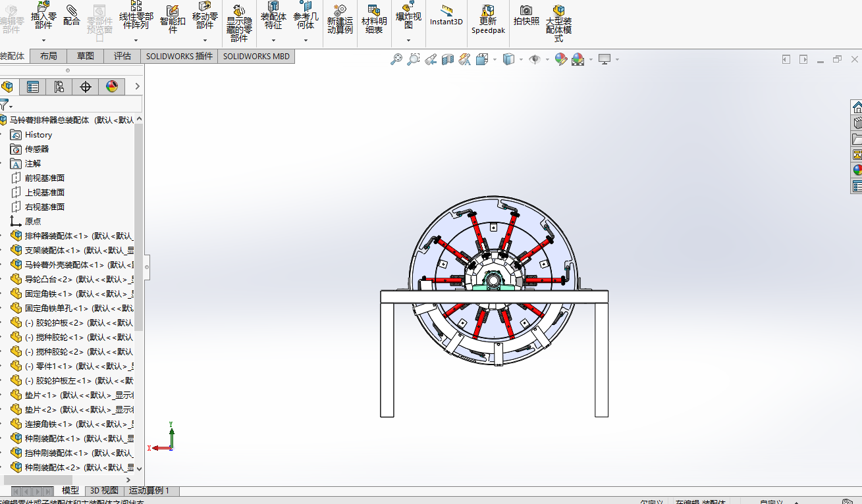Take a snapshot with 拍快照
The image size is (862, 504).
[x=526, y=15]
